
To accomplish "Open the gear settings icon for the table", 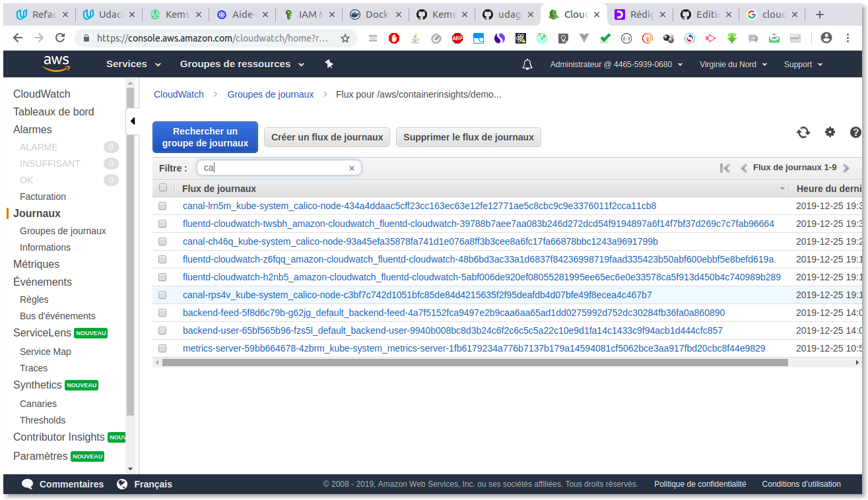I will 830,132.
